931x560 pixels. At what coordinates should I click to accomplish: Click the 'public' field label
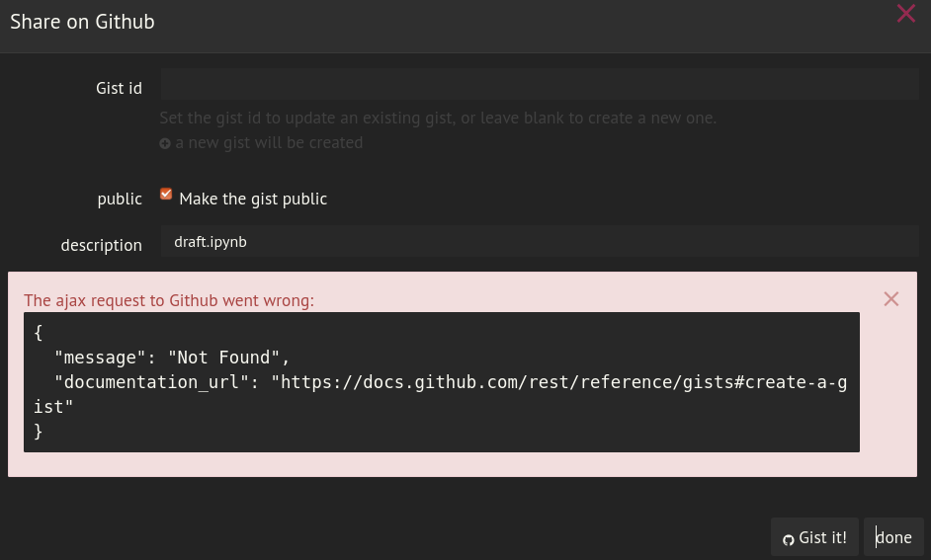point(120,199)
